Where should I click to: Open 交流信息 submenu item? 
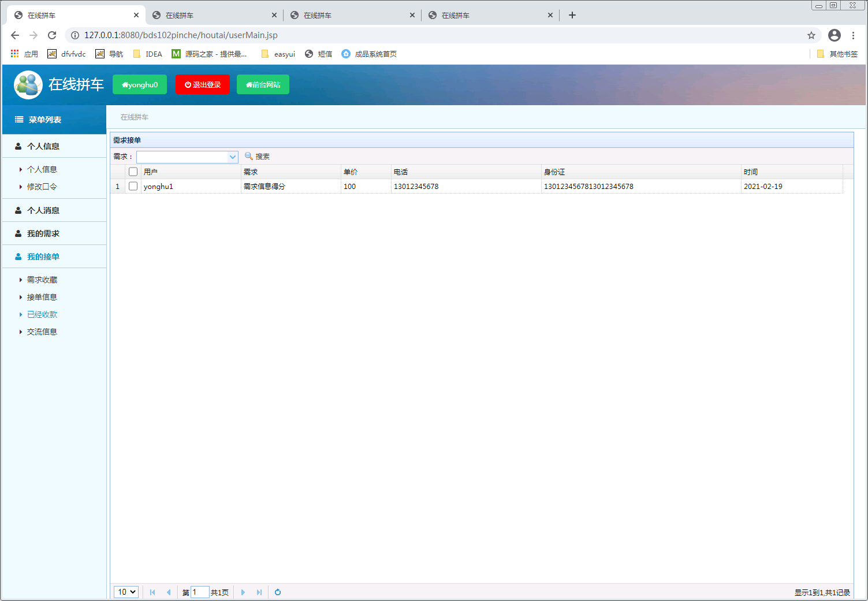click(42, 332)
